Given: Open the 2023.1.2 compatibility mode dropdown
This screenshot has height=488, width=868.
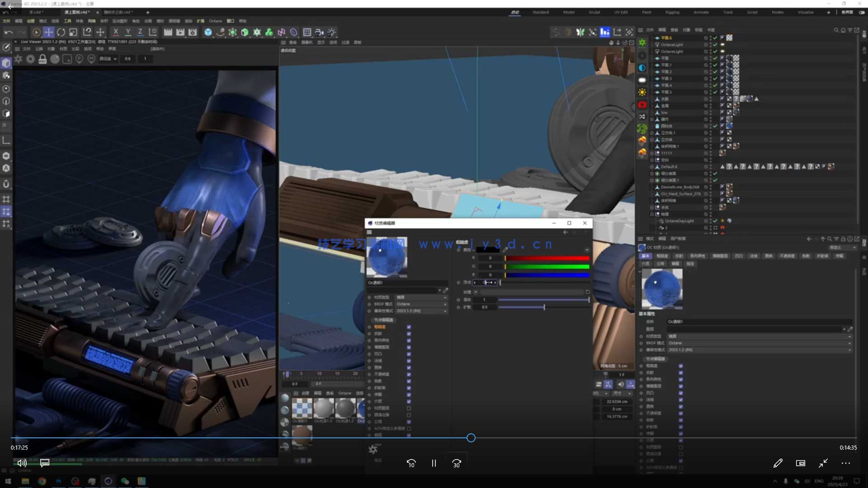Looking at the screenshot, I should pyautogui.click(x=421, y=311).
